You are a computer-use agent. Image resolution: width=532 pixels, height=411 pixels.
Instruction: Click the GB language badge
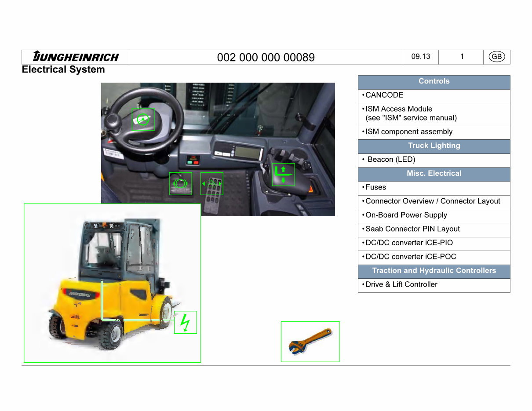click(x=497, y=57)
